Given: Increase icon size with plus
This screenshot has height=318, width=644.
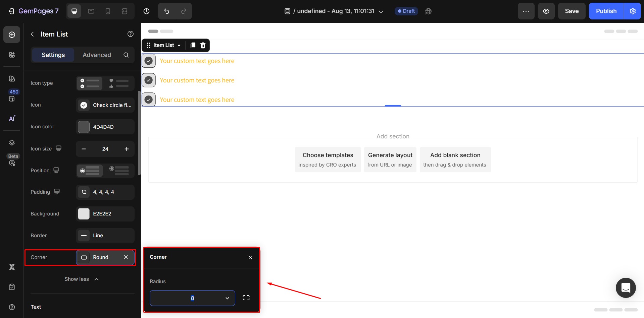Looking at the screenshot, I should [127, 149].
